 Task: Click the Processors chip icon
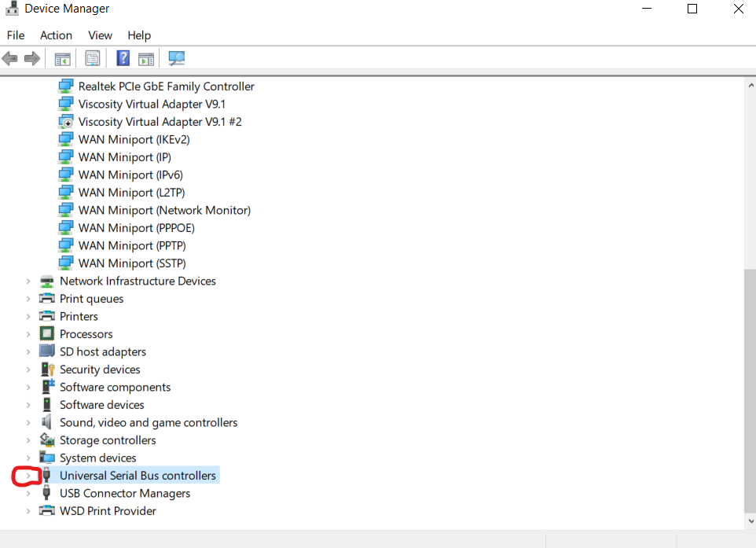(47, 334)
